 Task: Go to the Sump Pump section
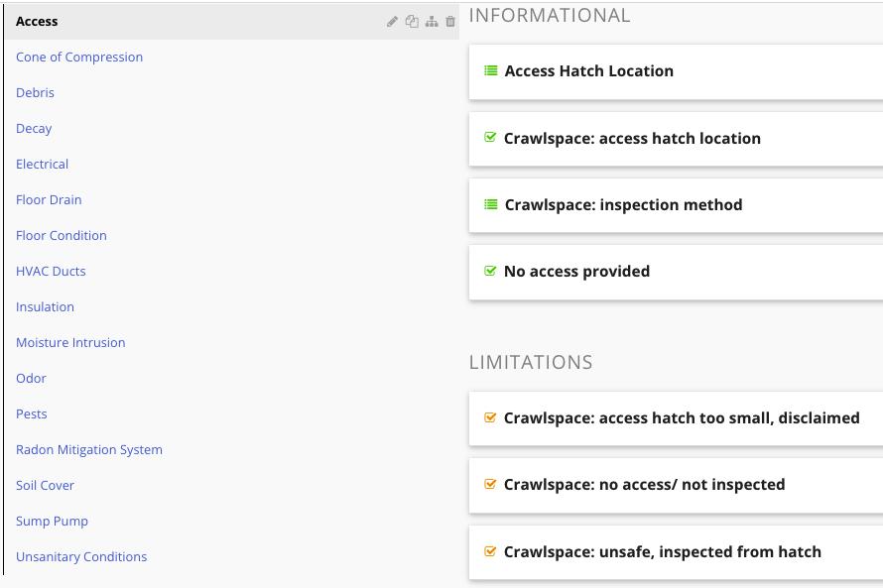click(x=52, y=521)
